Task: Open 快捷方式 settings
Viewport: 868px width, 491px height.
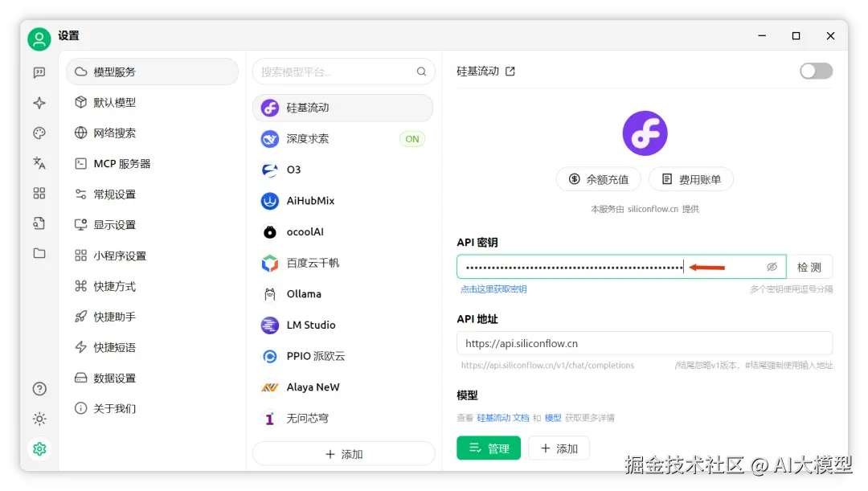Action: pyautogui.click(x=152, y=286)
